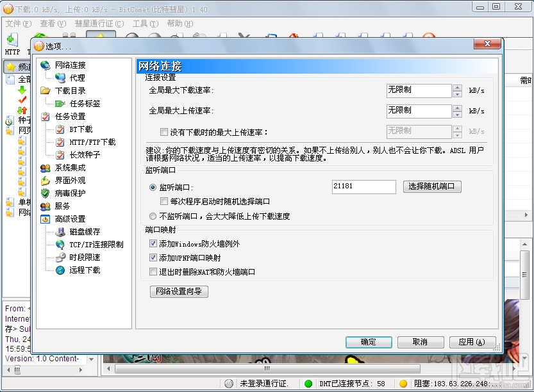The height and width of the screenshot is (392, 534).
Task: Click the 下载目录 folder icon
Action: click(46, 90)
